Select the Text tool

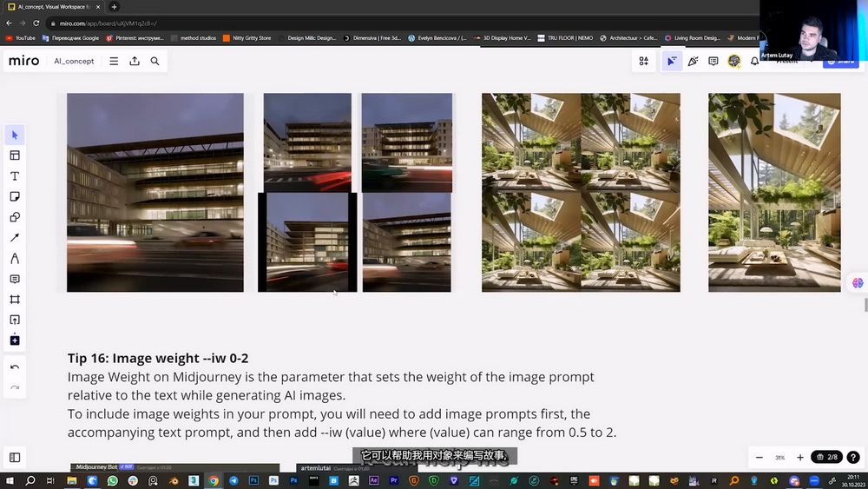[15, 176]
